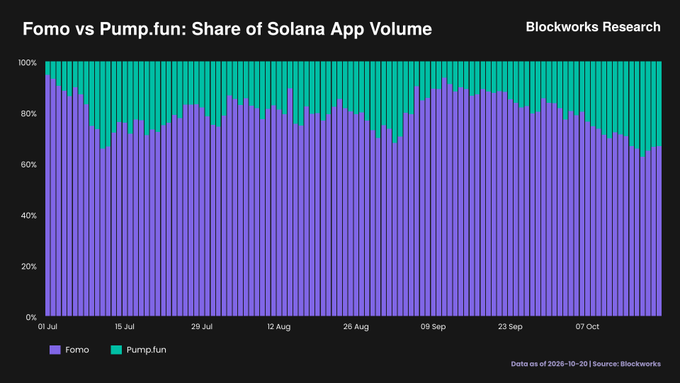Screen dimensions: 680x383
Task: Click the 100% y-axis label
Action: [27, 63]
